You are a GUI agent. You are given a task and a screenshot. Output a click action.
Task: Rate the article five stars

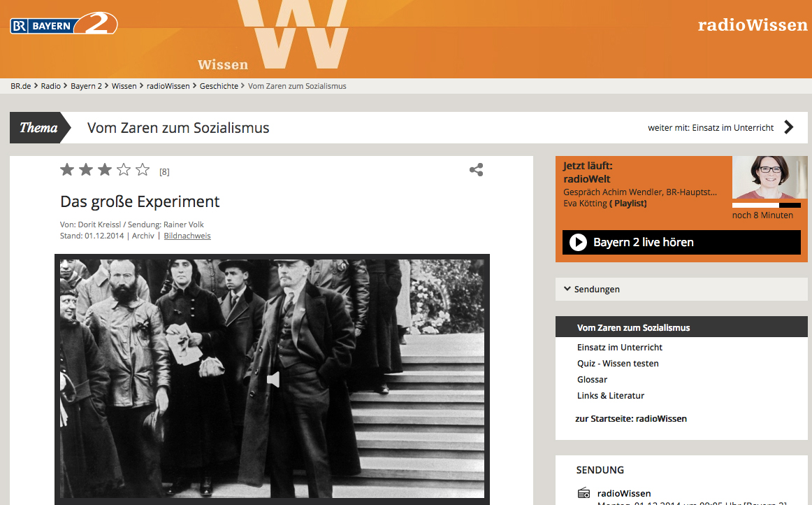coord(143,169)
